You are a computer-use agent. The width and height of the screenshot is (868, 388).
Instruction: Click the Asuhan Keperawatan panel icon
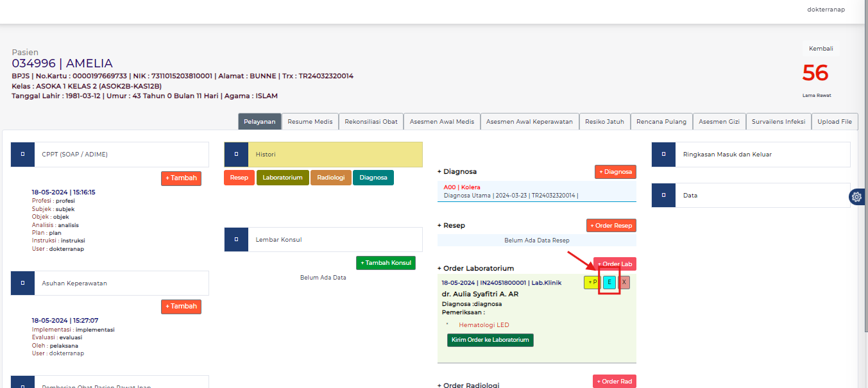pyautogui.click(x=22, y=283)
